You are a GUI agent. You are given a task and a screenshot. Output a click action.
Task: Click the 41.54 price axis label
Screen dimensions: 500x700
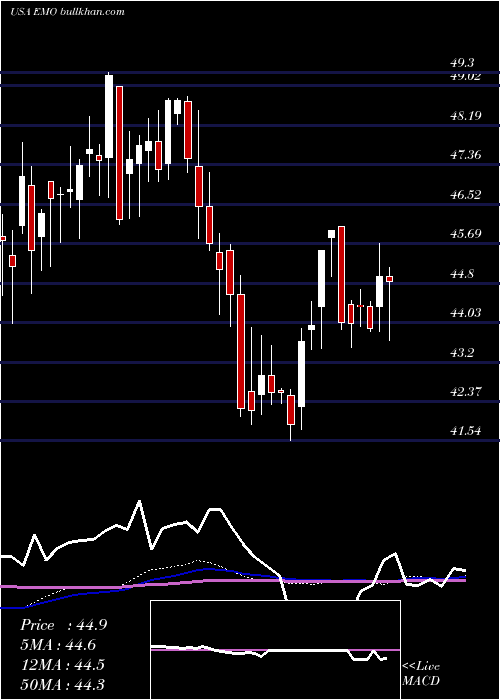(x=466, y=431)
